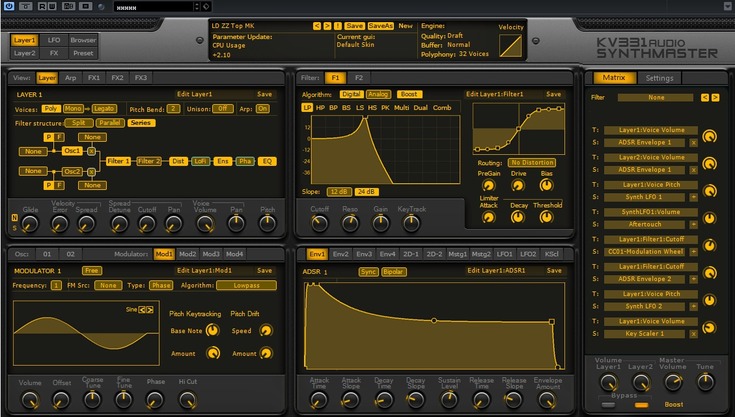735x417 pixels.
Task: Click the Osc1 mixer X node
Action: click(x=91, y=151)
